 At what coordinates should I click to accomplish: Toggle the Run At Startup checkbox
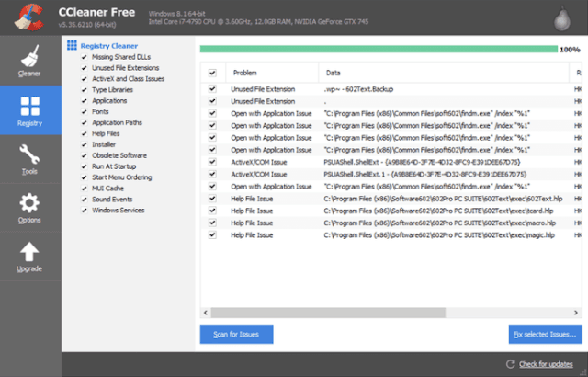pos(84,166)
